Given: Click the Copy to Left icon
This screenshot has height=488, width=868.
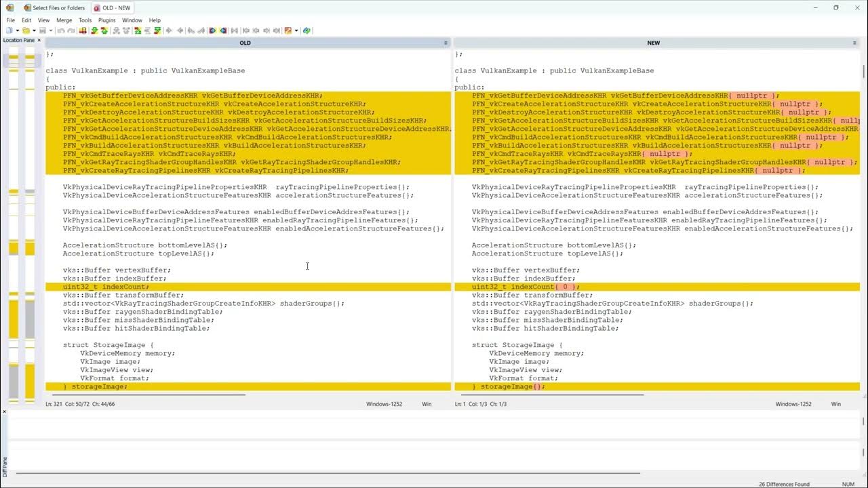Looking at the screenshot, I should point(179,30).
